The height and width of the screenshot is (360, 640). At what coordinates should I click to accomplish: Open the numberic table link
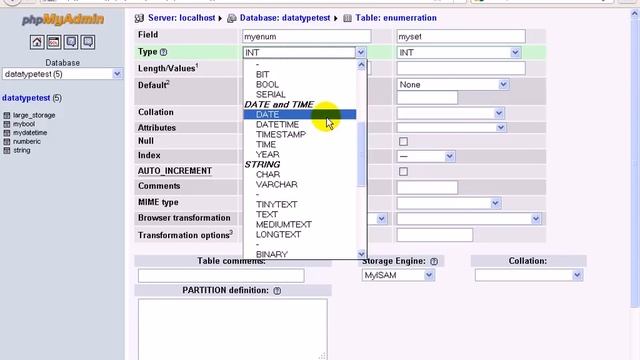coord(27,142)
